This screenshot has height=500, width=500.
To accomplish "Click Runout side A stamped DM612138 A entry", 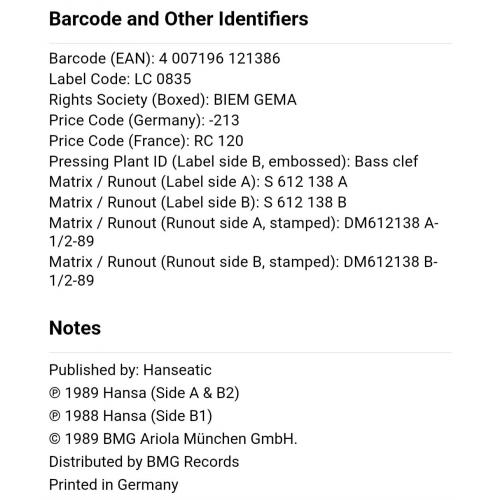I will (244, 232).
